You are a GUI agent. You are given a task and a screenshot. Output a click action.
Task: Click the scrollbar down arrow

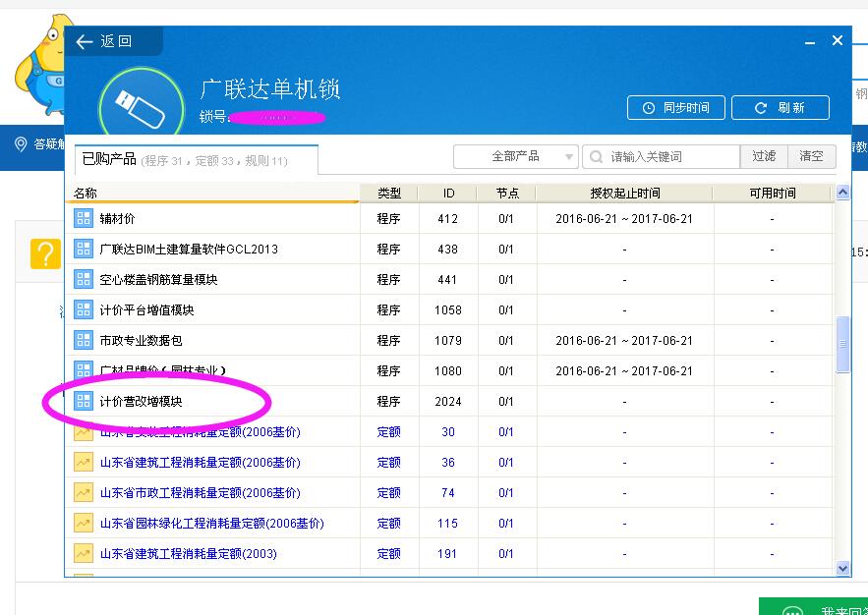(842, 568)
